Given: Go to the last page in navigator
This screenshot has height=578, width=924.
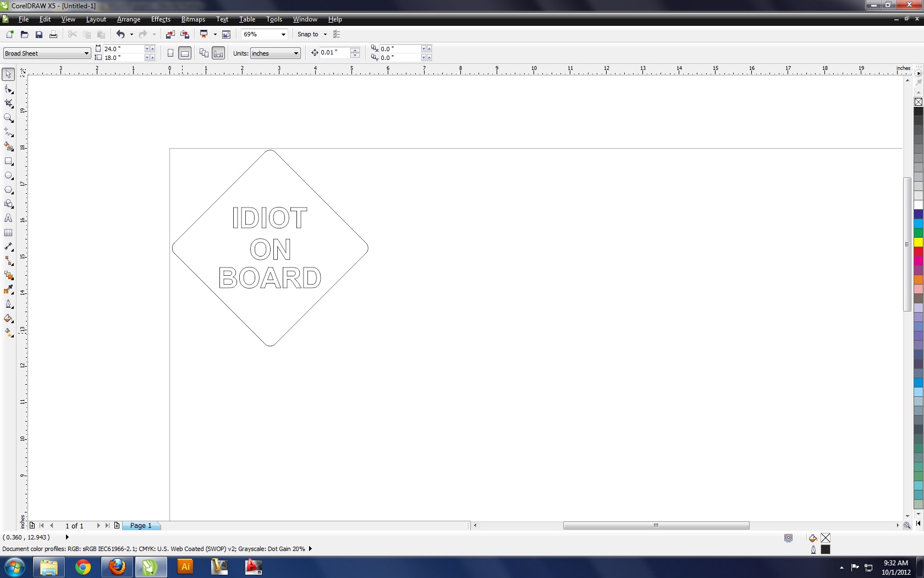Looking at the screenshot, I should point(107,526).
